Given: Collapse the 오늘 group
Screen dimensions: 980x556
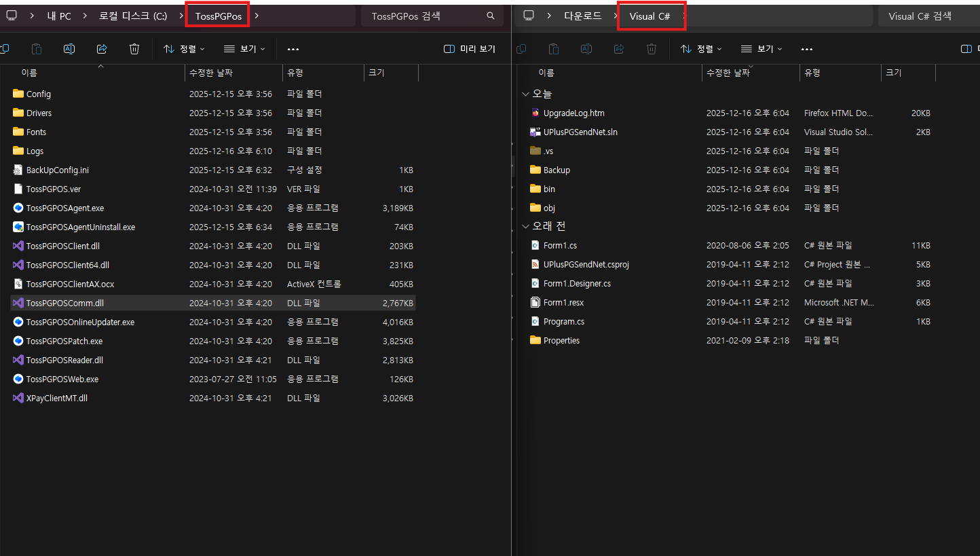Looking at the screenshot, I should click(525, 94).
